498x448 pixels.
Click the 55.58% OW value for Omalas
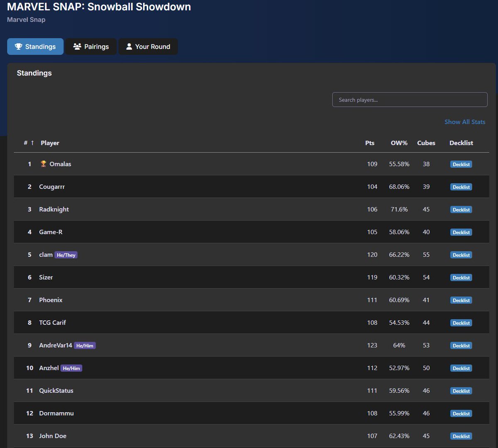pos(399,164)
